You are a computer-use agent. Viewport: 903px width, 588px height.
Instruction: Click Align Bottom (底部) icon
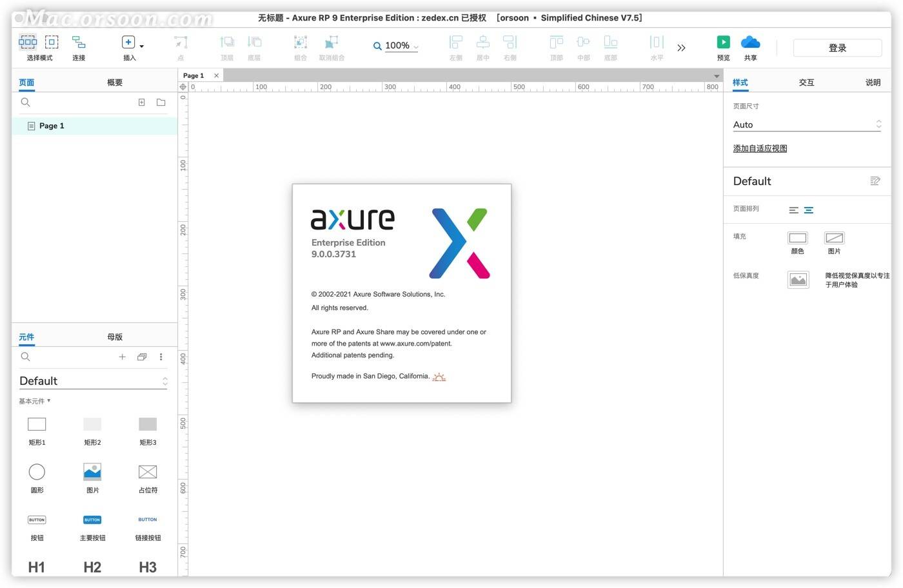610,43
